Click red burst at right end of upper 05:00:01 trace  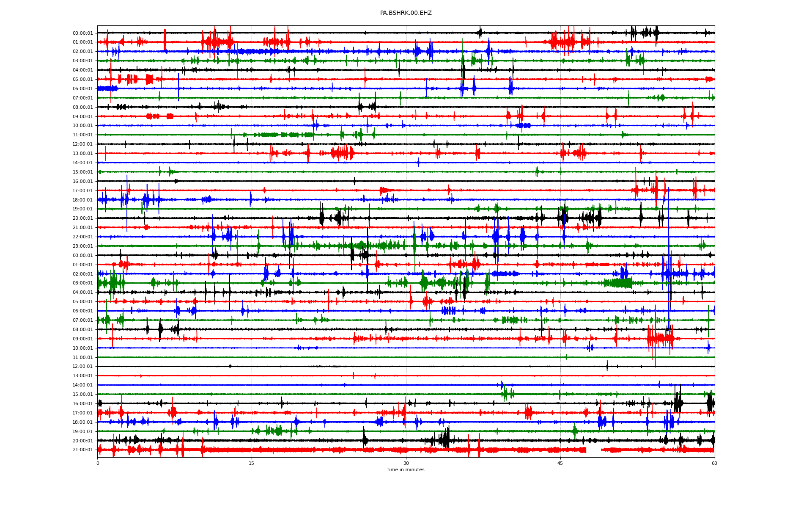(x=709, y=79)
